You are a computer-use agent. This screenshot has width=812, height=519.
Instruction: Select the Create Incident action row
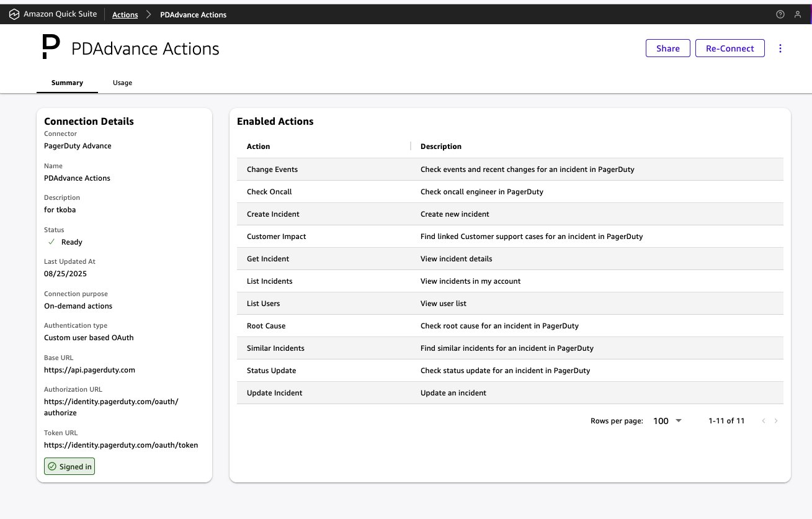coord(273,214)
